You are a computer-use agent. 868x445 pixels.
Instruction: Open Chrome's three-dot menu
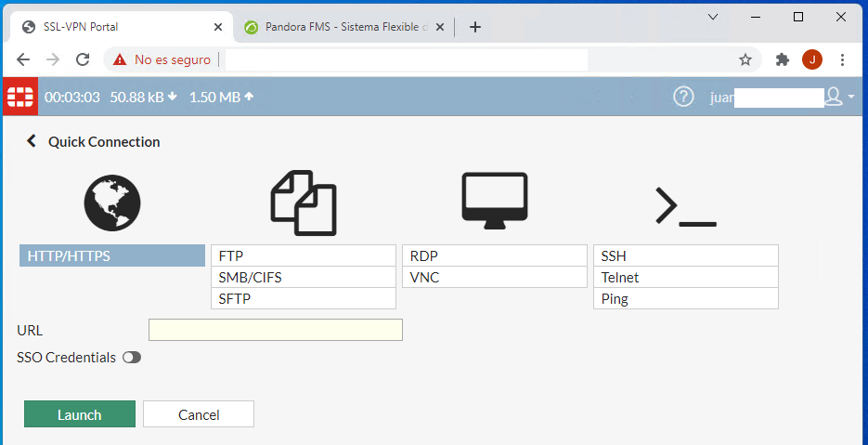(842, 59)
